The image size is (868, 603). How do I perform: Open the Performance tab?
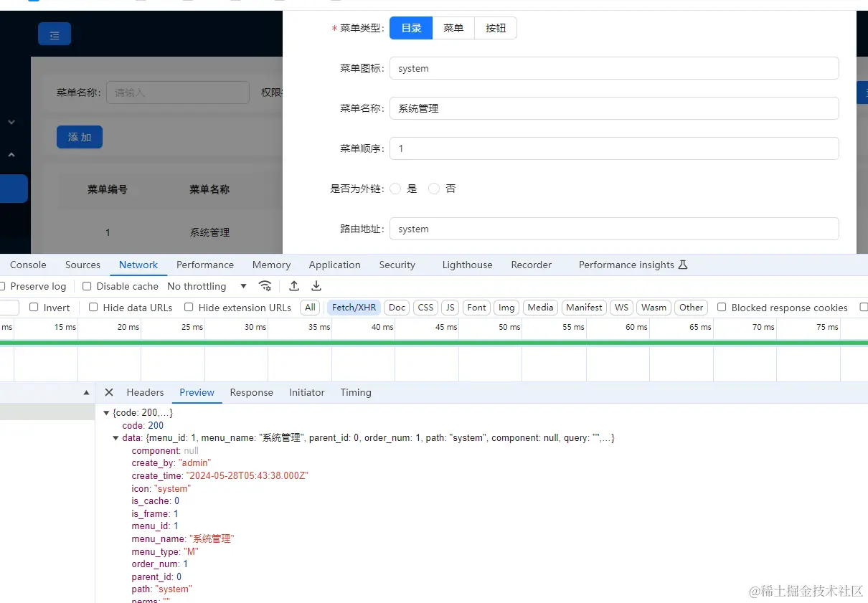(205, 265)
